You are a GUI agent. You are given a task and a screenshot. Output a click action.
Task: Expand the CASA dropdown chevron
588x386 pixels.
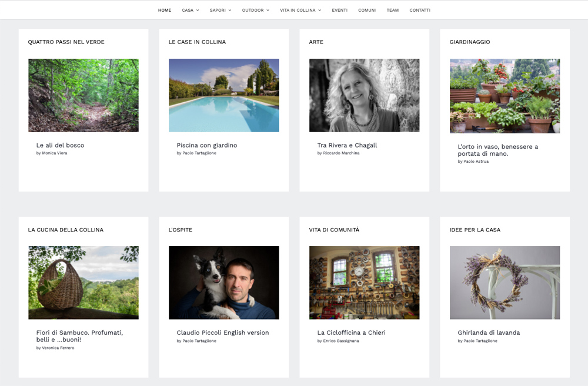pyautogui.click(x=198, y=10)
